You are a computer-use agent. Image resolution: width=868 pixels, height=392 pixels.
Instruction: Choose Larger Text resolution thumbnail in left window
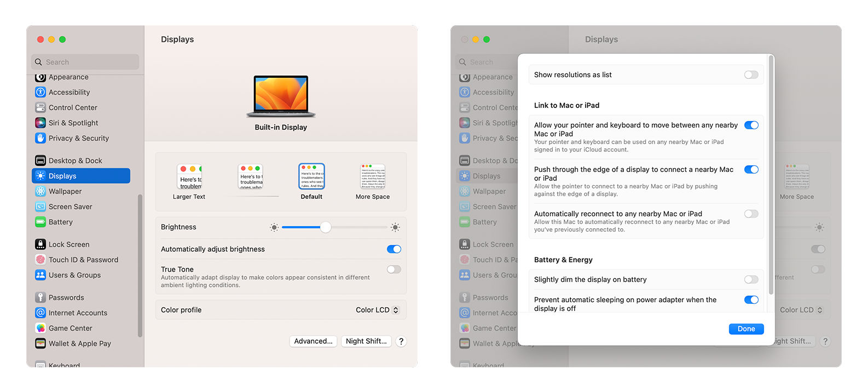pyautogui.click(x=189, y=177)
